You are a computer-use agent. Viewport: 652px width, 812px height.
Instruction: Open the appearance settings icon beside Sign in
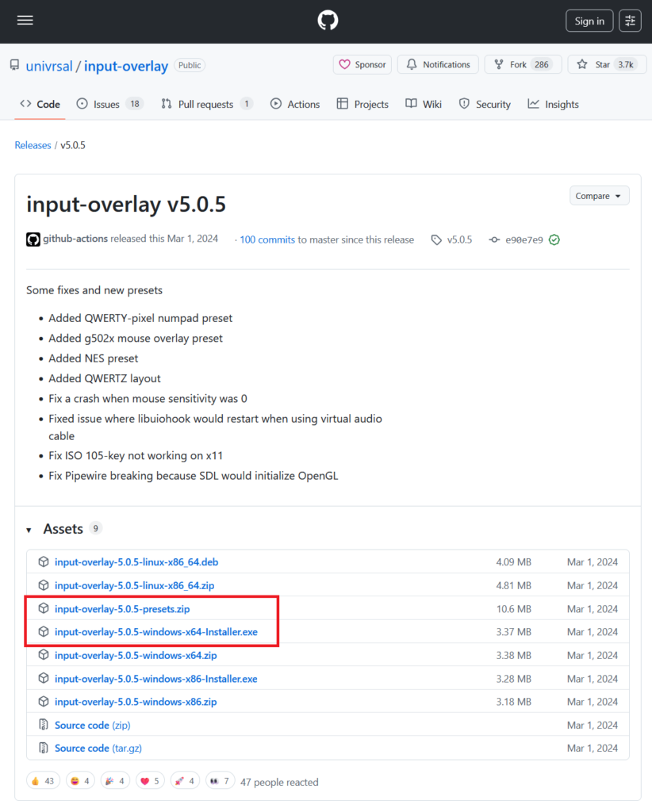coord(630,21)
